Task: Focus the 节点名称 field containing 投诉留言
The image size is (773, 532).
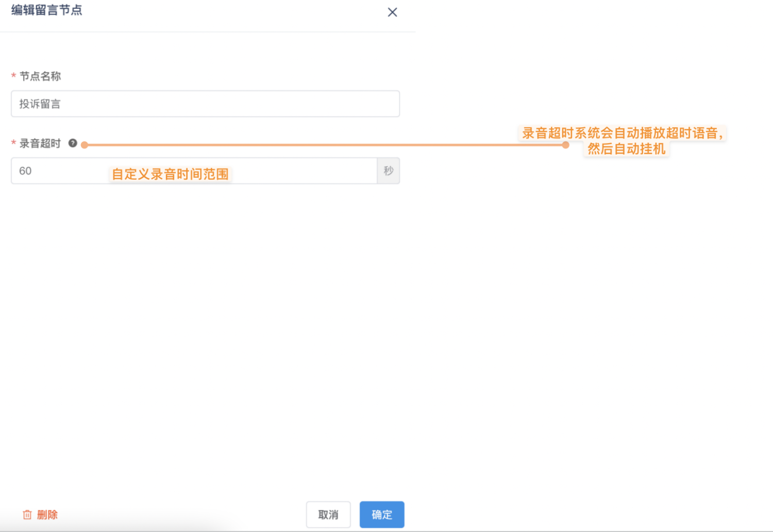Action: [205, 104]
